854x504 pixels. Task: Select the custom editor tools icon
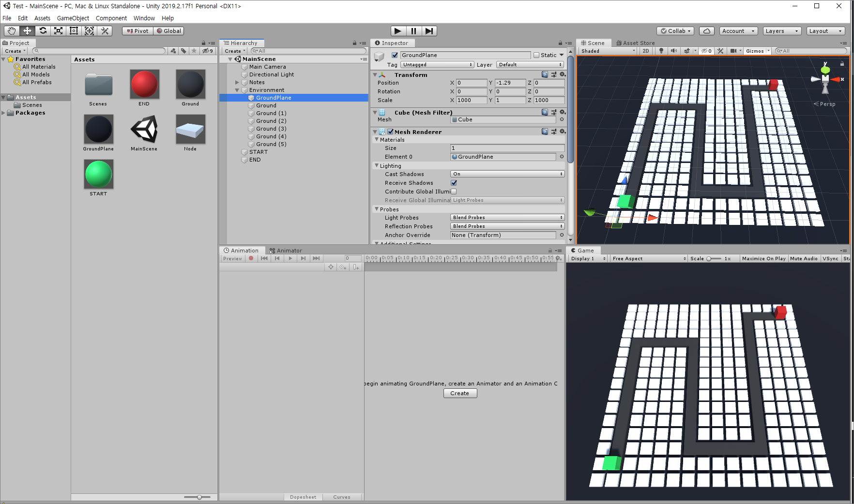click(x=105, y=31)
